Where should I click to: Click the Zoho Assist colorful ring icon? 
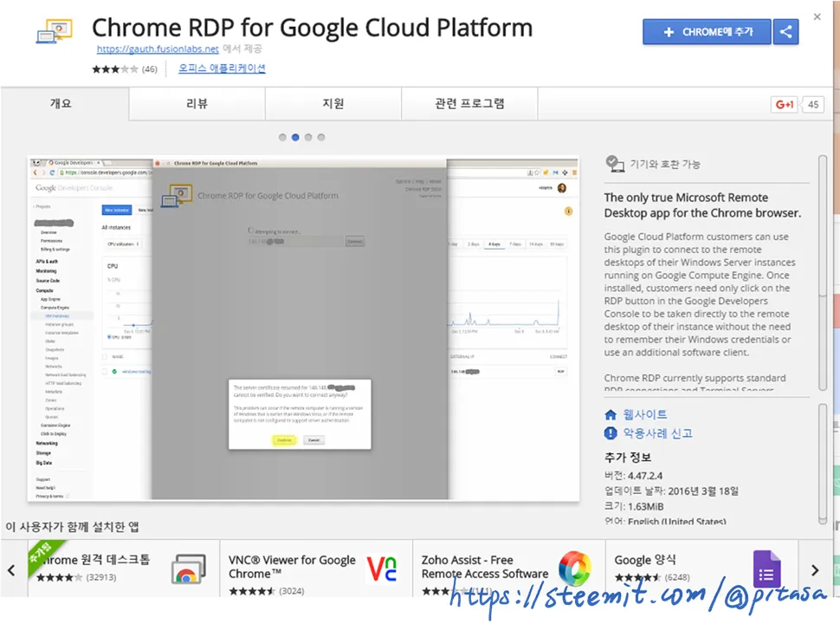point(574,569)
